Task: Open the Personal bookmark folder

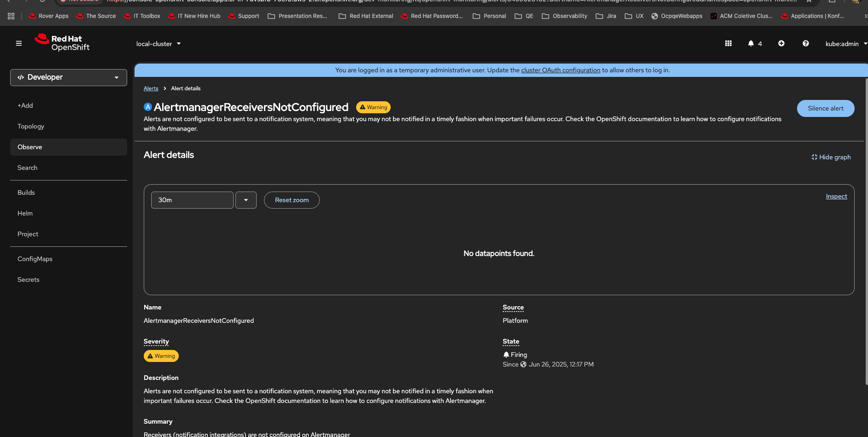Action: (x=489, y=16)
